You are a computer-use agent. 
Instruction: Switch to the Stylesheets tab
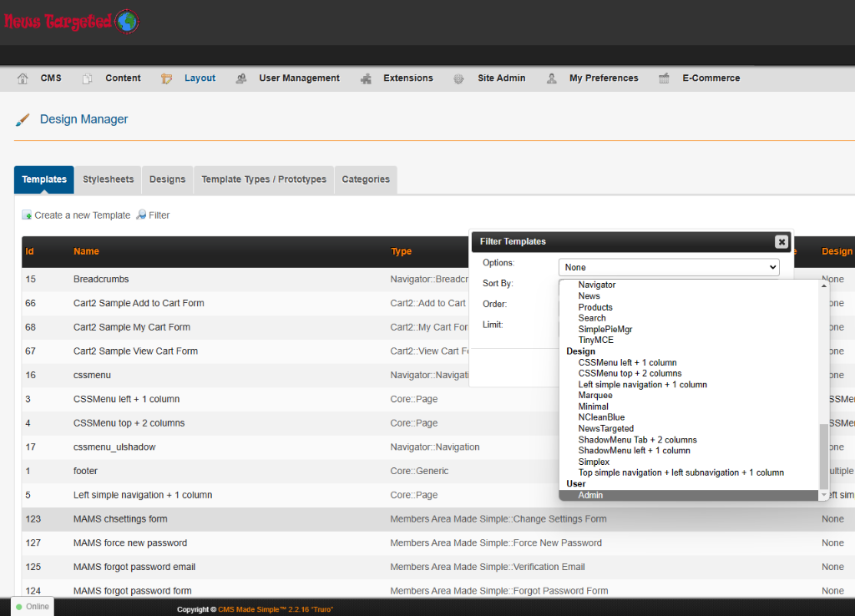(x=108, y=179)
